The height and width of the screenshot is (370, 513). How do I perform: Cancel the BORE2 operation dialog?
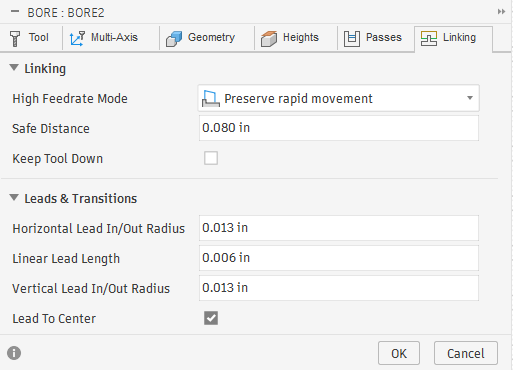pyautogui.click(x=466, y=353)
